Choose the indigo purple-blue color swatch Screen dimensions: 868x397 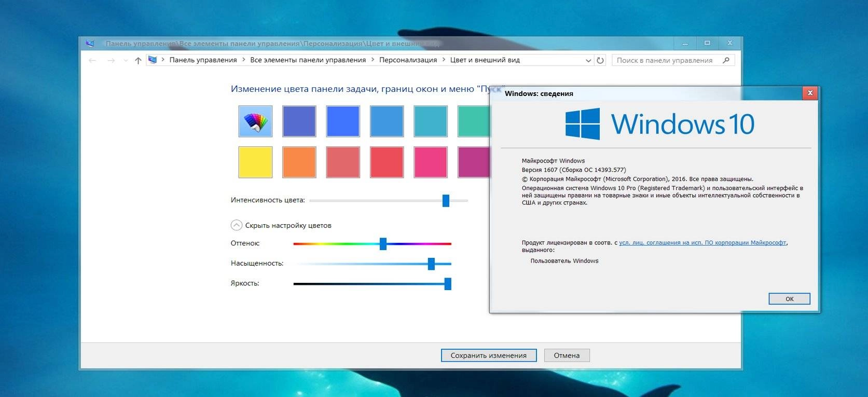299,121
